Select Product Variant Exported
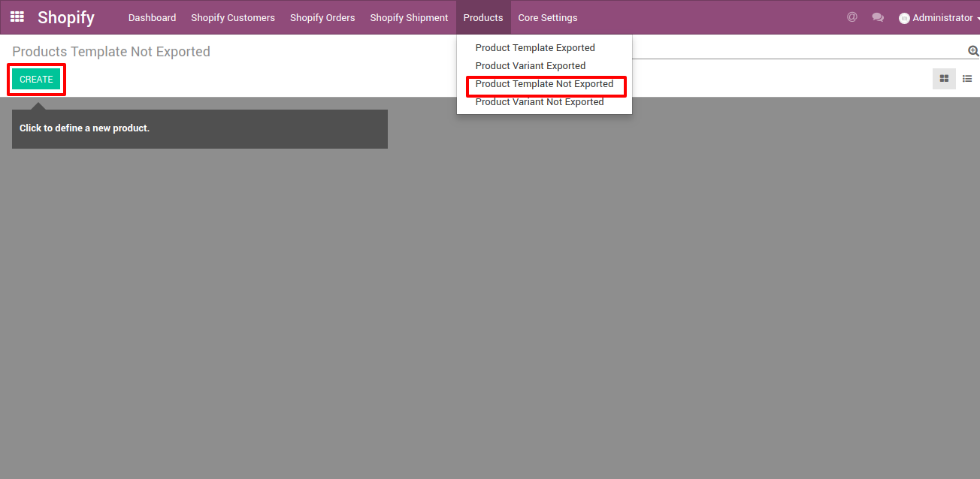Screen dimensions: 980x479 pyautogui.click(x=531, y=66)
